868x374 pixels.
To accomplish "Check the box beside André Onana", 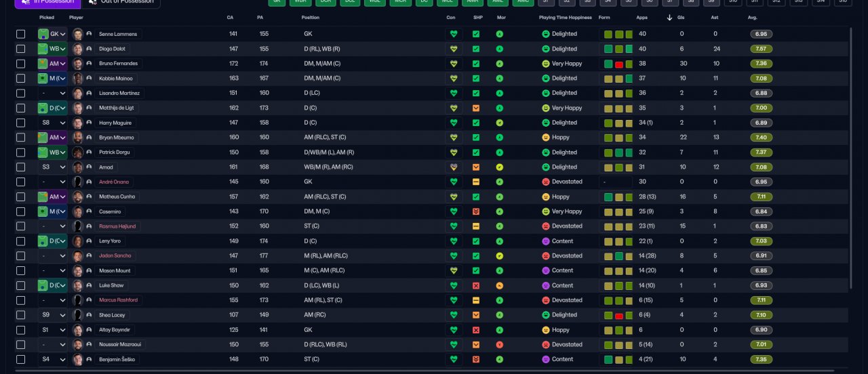I will [x=21, y=182].
